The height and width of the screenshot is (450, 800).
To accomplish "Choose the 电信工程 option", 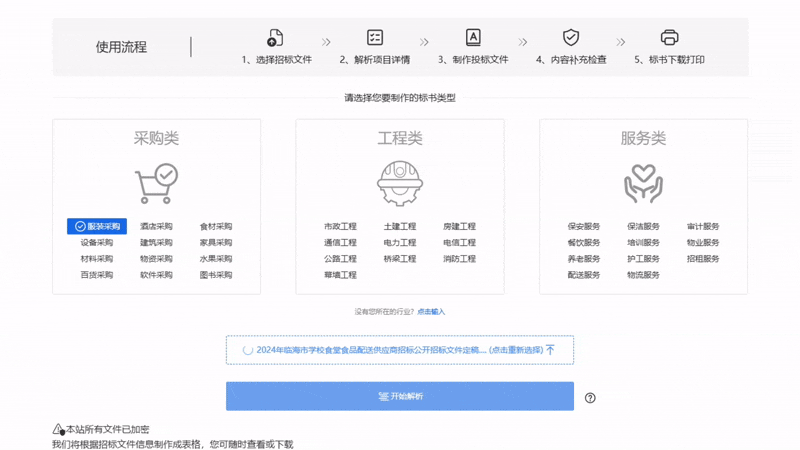I will pyautogui.click(x=460, y=243).
